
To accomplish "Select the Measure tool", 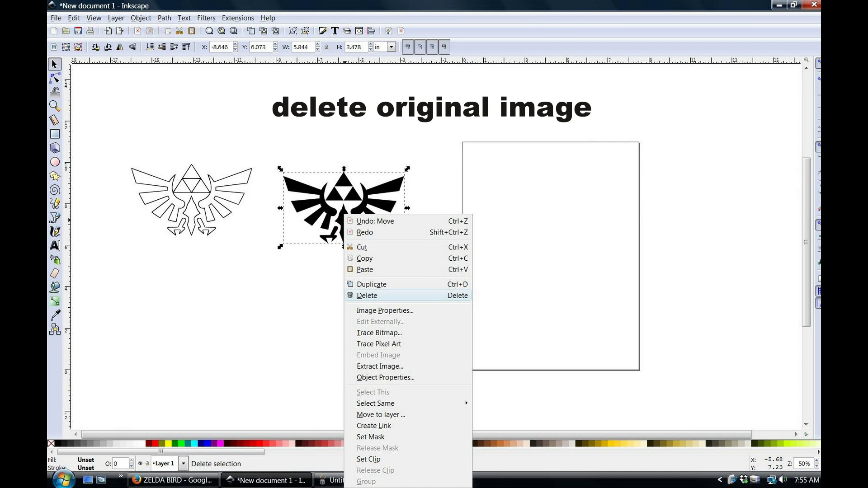I will point(55,120).
